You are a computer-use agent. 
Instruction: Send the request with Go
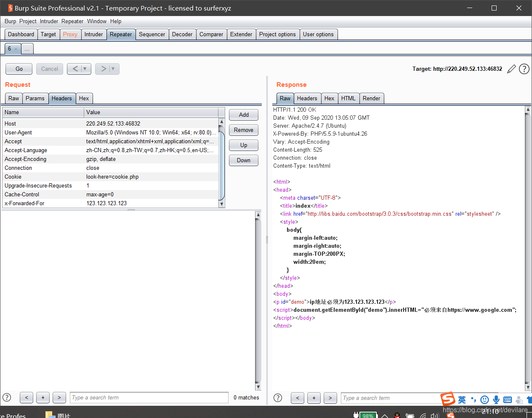coord(19,69)
